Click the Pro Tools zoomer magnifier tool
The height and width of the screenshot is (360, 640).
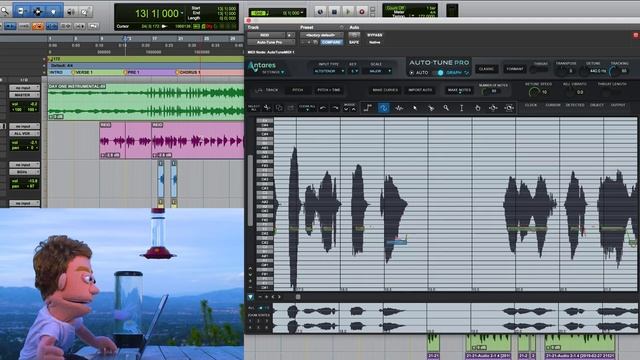click(5, 11)
